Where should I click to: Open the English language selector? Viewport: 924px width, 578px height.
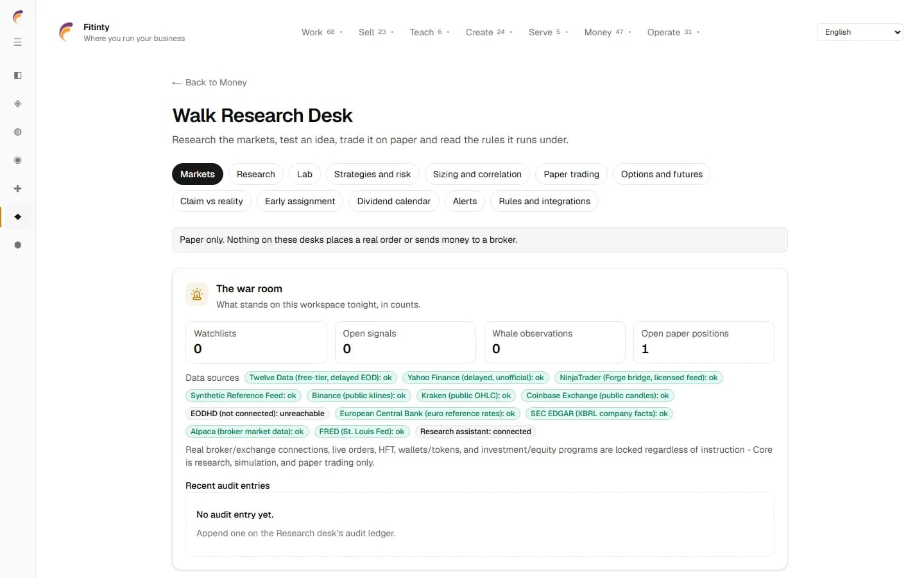click(860, 32)
